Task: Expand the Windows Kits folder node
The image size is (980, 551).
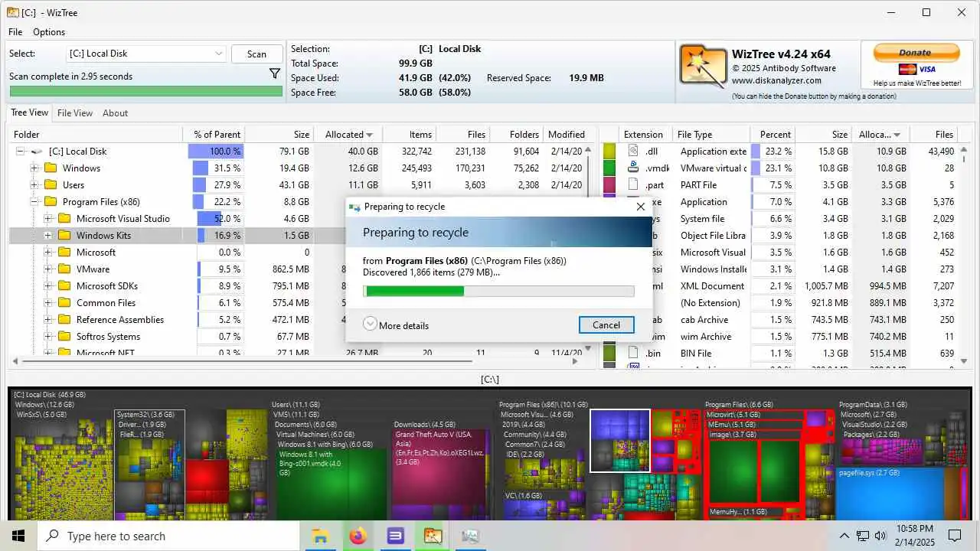Action: [48, 236]
